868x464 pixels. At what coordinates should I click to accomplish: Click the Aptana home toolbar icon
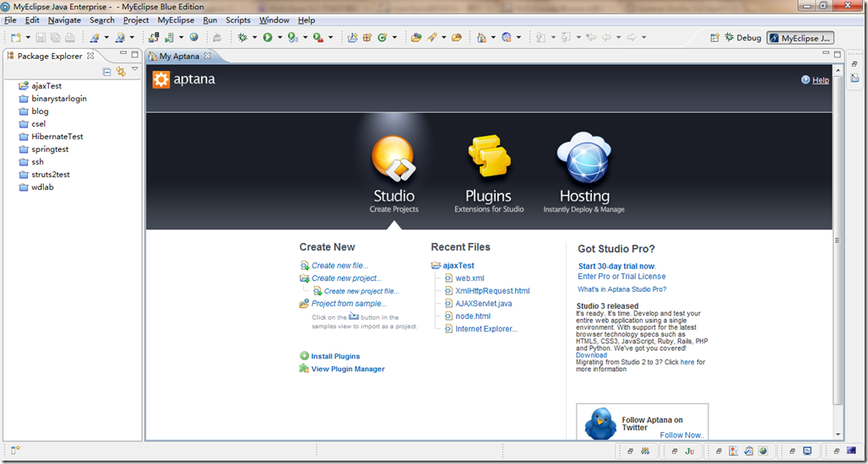[481, 38]
